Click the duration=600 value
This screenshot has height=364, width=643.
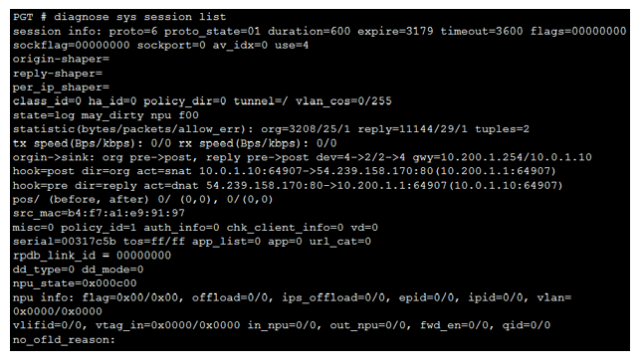309,31
